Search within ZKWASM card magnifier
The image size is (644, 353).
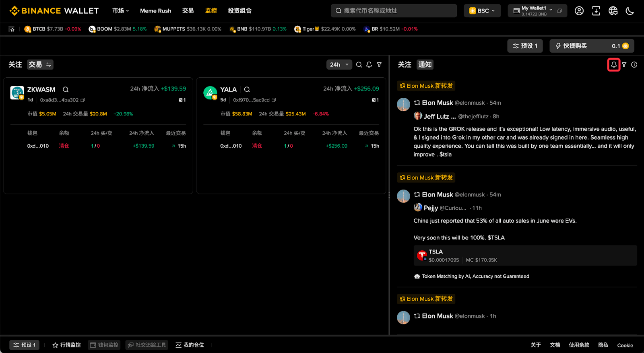point(66,89)
